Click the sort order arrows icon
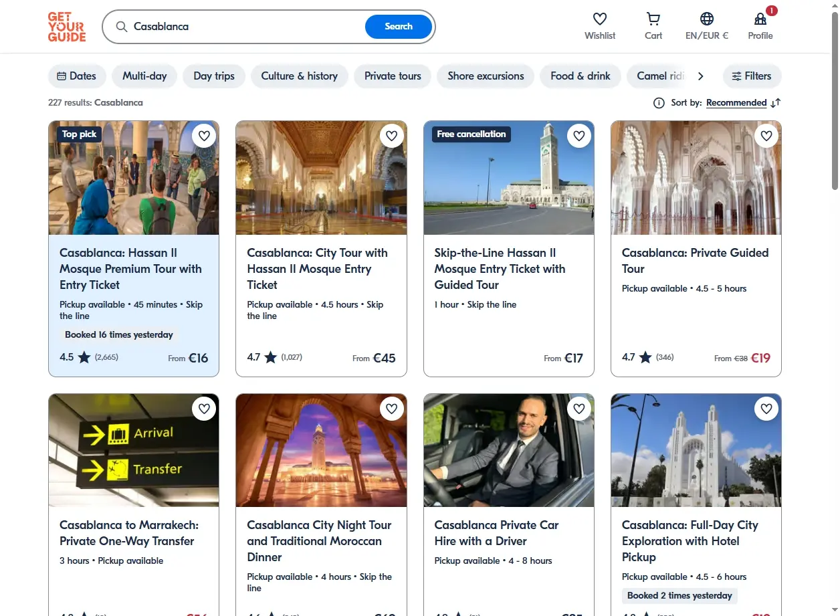 click(x=775, y=102)
